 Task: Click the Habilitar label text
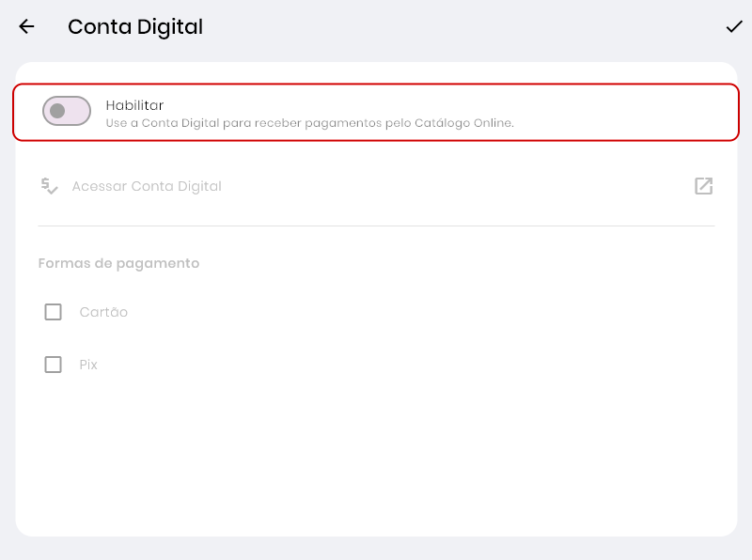click(x=134, y=105)
